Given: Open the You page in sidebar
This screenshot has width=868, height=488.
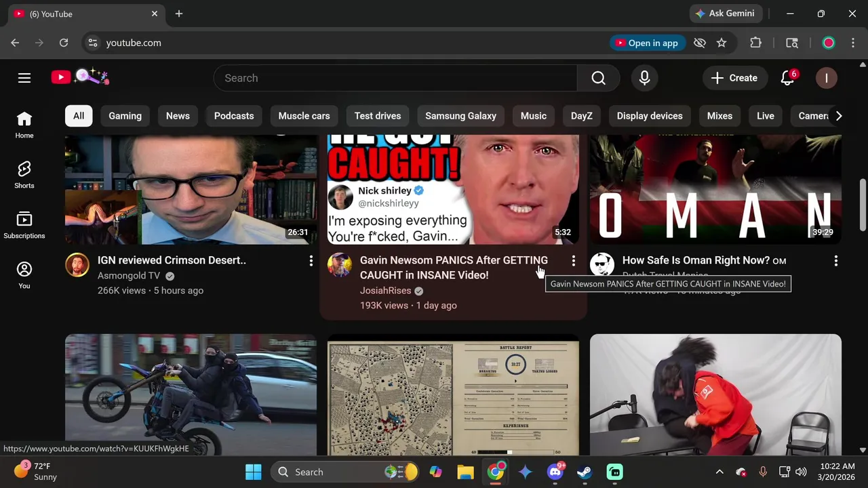Looking at the screenshot, I should [24, 276].
